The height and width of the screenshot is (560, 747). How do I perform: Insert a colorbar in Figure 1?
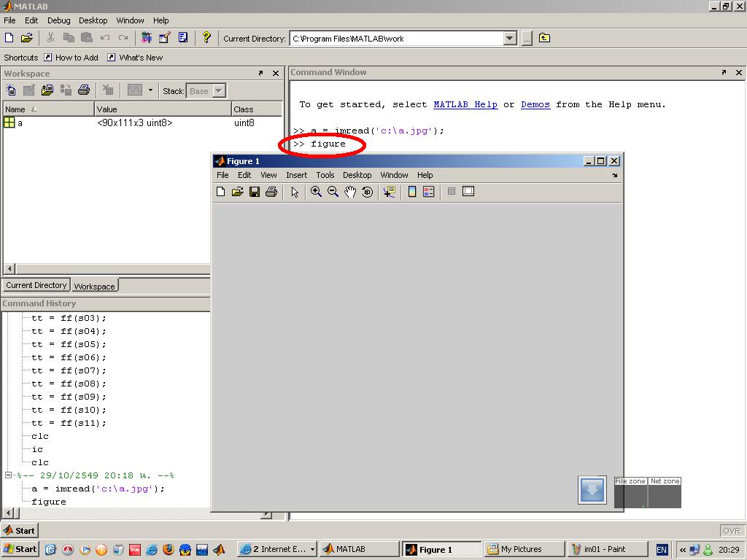pos(412,192)
